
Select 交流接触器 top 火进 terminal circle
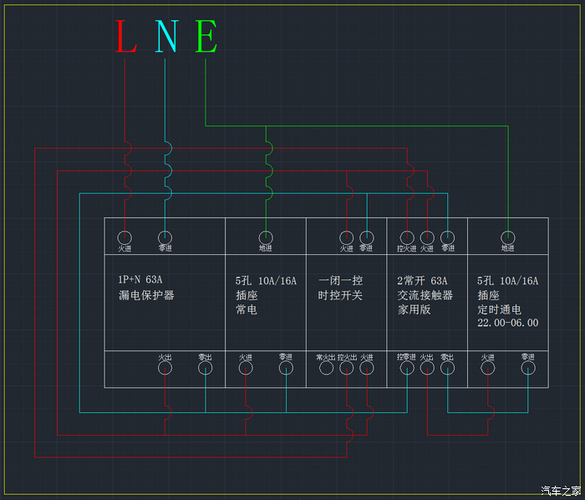(427, 238)
